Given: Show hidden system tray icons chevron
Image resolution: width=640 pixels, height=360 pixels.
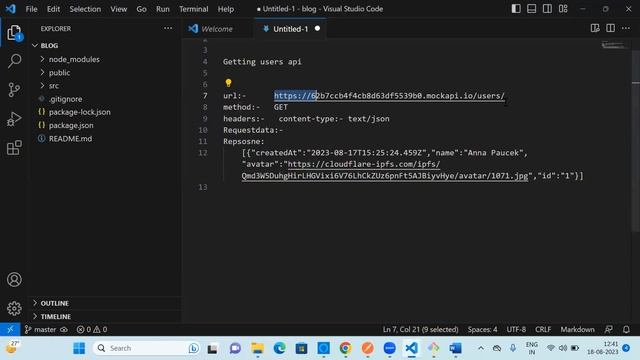Looking at the screenshot, I should click(x=481, y=348).
